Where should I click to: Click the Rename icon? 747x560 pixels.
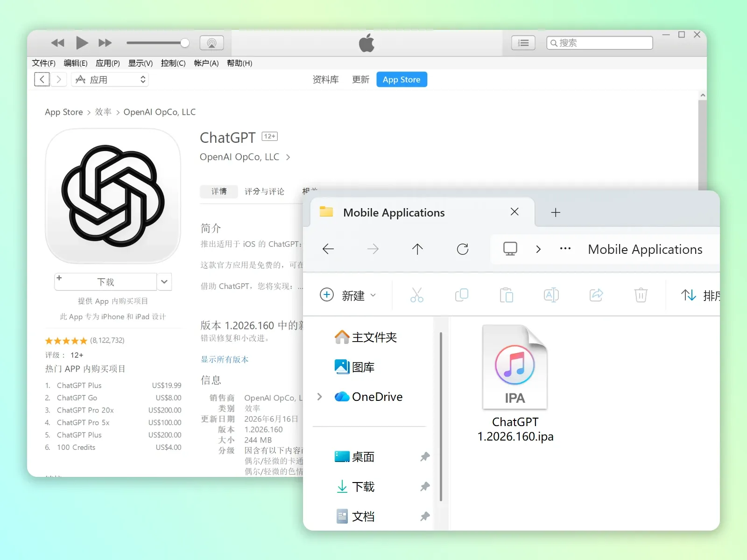(551, 295)
